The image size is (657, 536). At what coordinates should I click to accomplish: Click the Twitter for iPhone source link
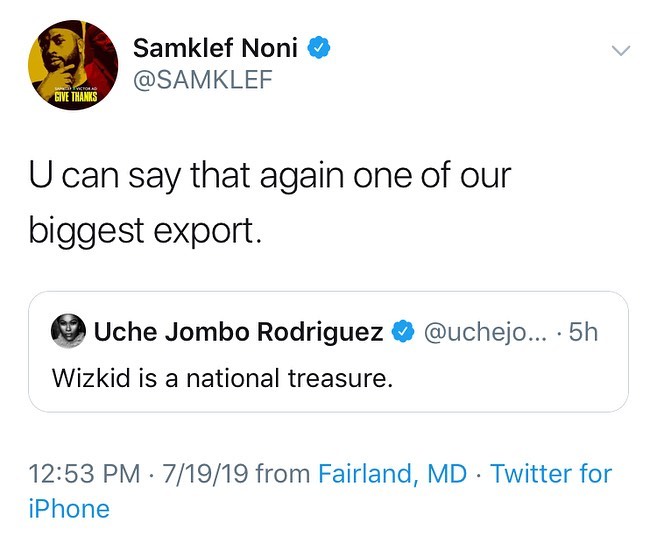tap(550, 473)
